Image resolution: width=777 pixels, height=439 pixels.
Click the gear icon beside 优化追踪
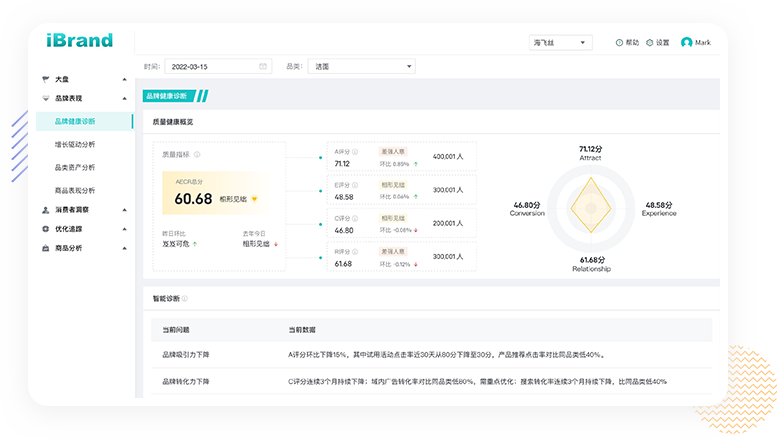pyautogui.click(x=46, y=229)
